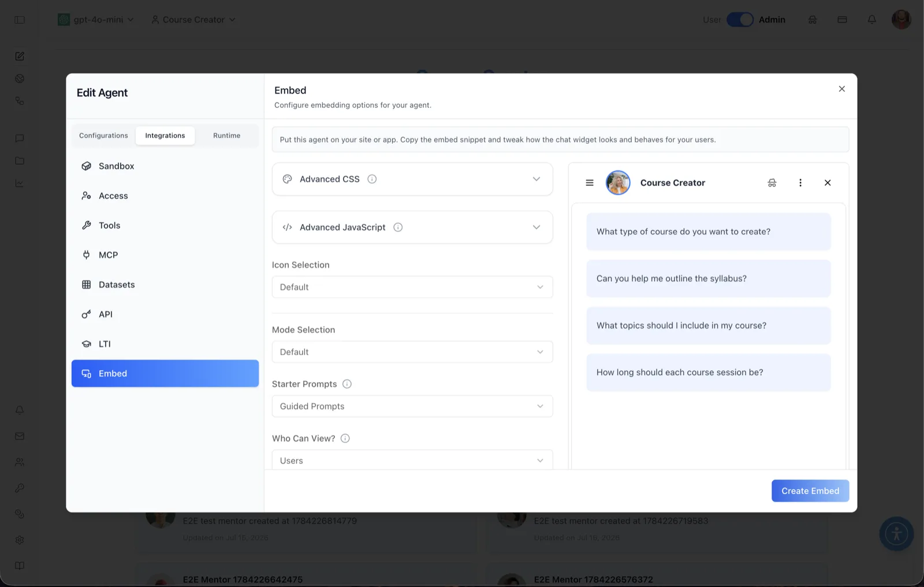Switch to the Runtime tab

(x=226, y=136)
